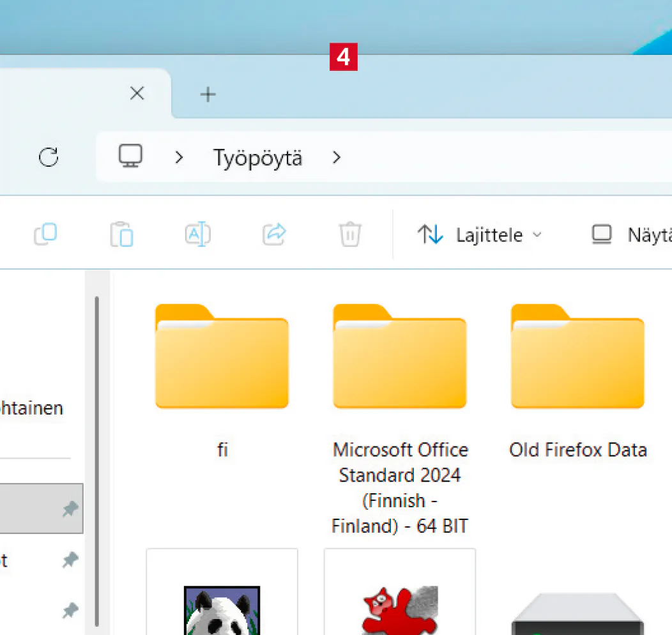Screen dimensions: 672x635
Task: Click Työpöytä in the address bar
Action: pos(257,158)
